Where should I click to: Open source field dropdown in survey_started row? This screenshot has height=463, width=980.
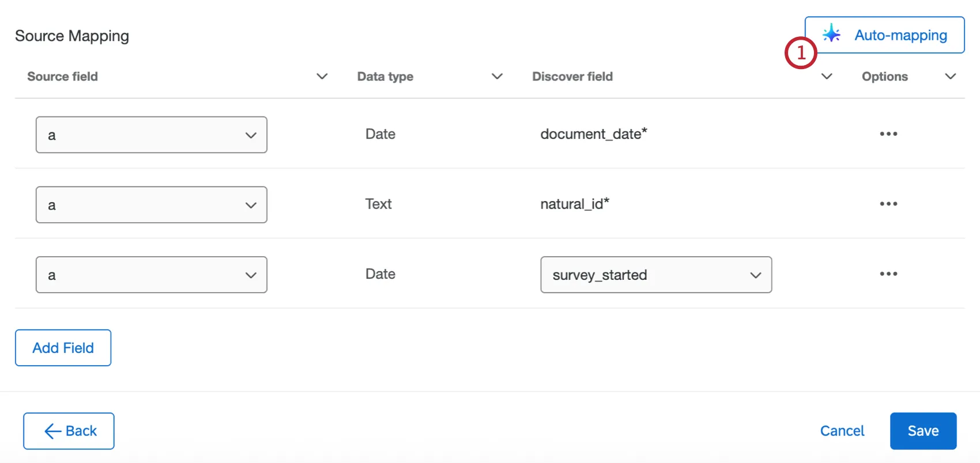pos(151,275)
